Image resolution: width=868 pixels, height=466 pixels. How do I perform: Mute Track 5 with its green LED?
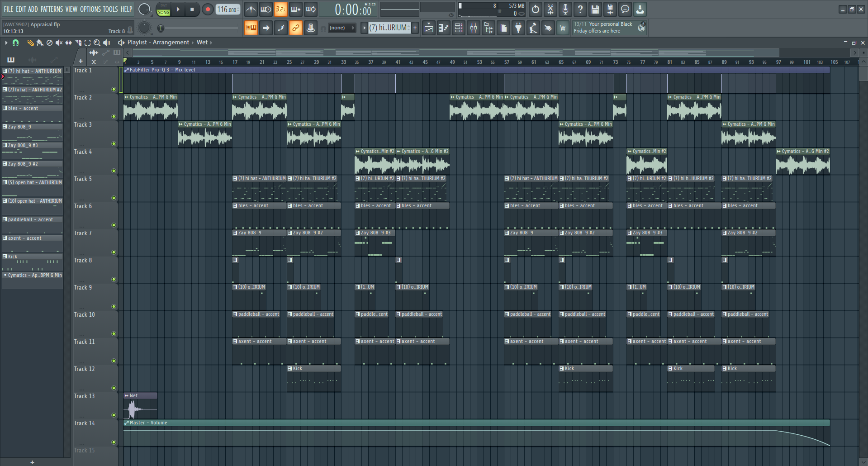click(x=114, y=198)
